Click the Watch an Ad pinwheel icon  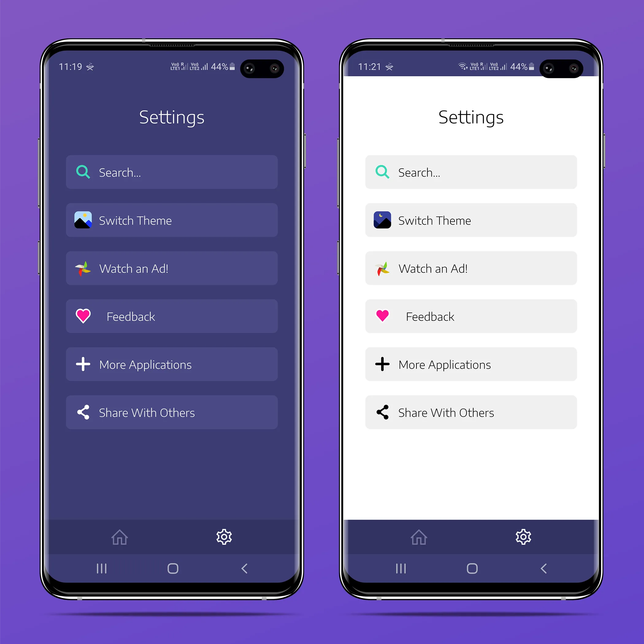[x=84, y=269]
